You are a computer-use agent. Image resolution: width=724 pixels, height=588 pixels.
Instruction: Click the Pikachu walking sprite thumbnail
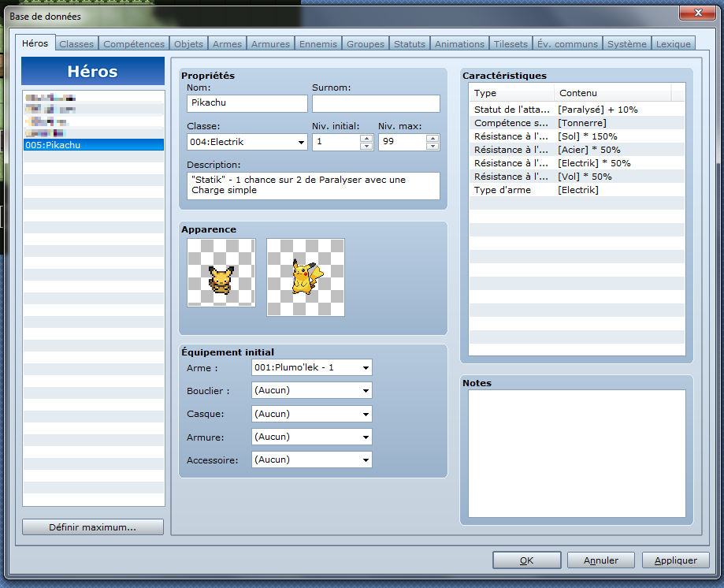(x=221, y=273)
